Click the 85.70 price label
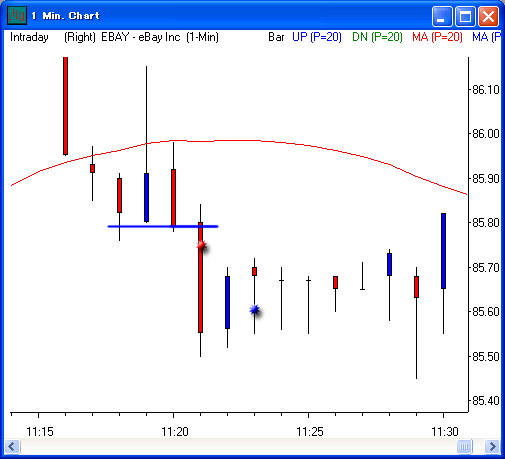 [486, 267]
